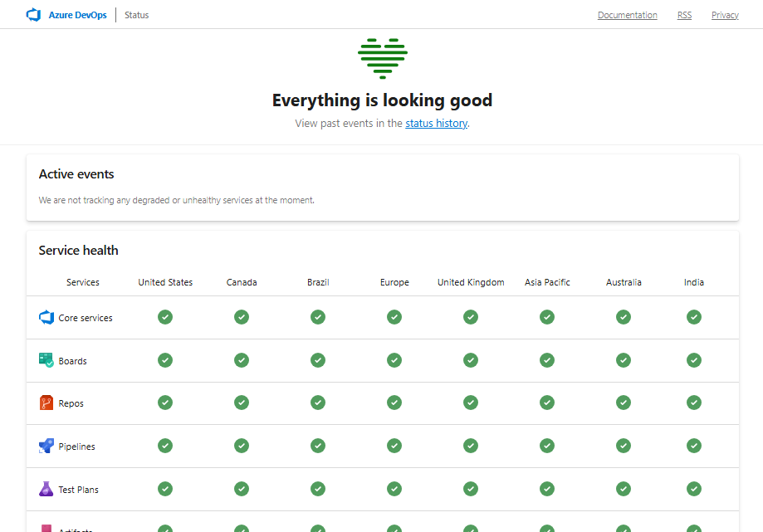Click the Test Plans flask icon
The image size is (763, 532).
click(46, 489)
